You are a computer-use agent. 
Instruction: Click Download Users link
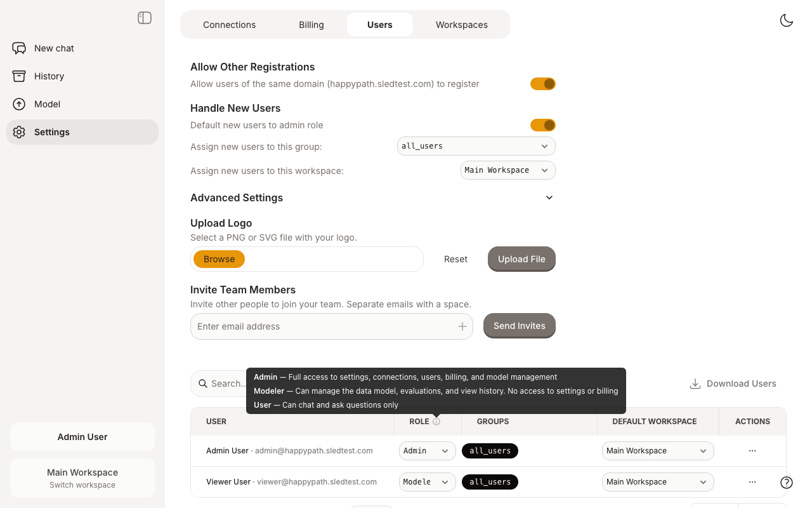pos(733,384)
